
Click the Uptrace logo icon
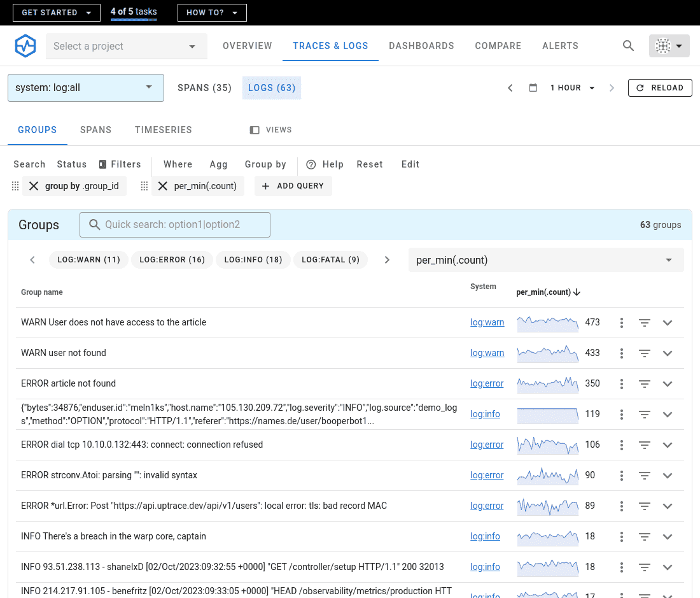[x=26, y=46]
